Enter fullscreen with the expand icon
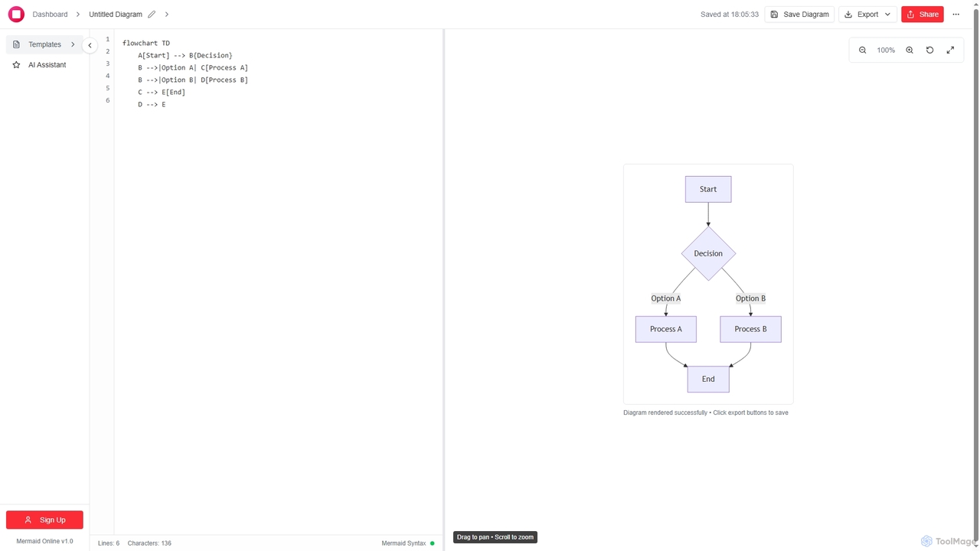This screenshot has width=980, height=551. click(950, 50)
